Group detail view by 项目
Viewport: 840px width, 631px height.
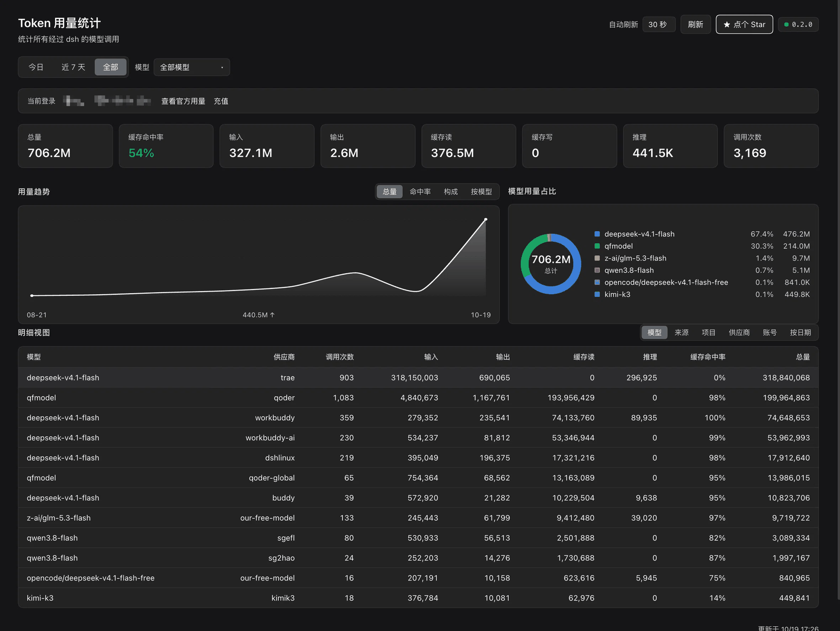(x=709, y=333)
